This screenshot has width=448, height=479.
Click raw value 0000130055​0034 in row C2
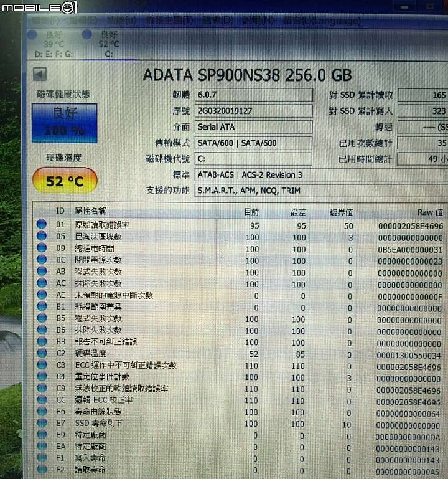tap(409, 355)
